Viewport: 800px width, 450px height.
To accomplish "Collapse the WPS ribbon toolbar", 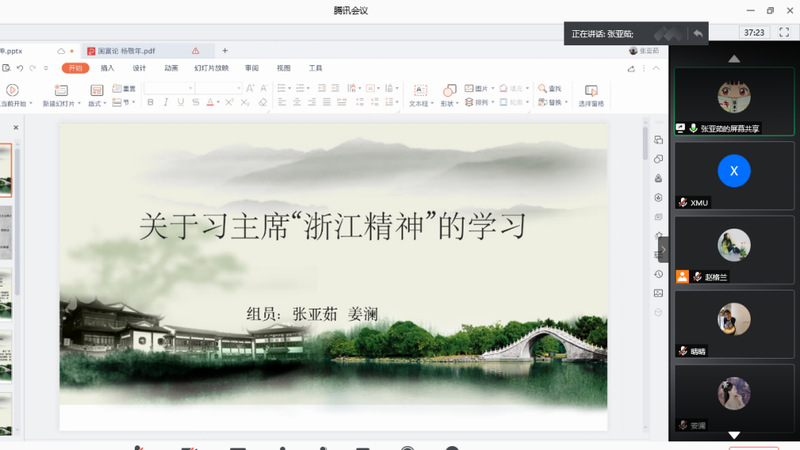I will 658,68.
